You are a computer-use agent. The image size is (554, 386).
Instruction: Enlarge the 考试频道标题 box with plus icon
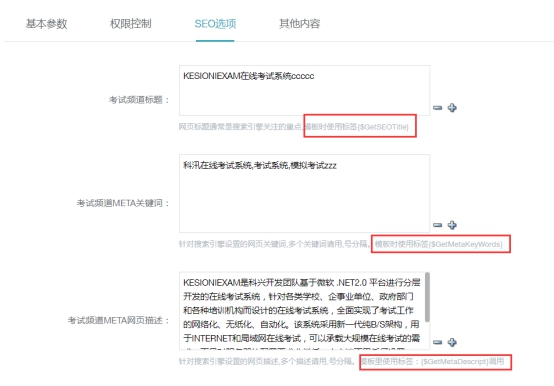click(452, 108)
